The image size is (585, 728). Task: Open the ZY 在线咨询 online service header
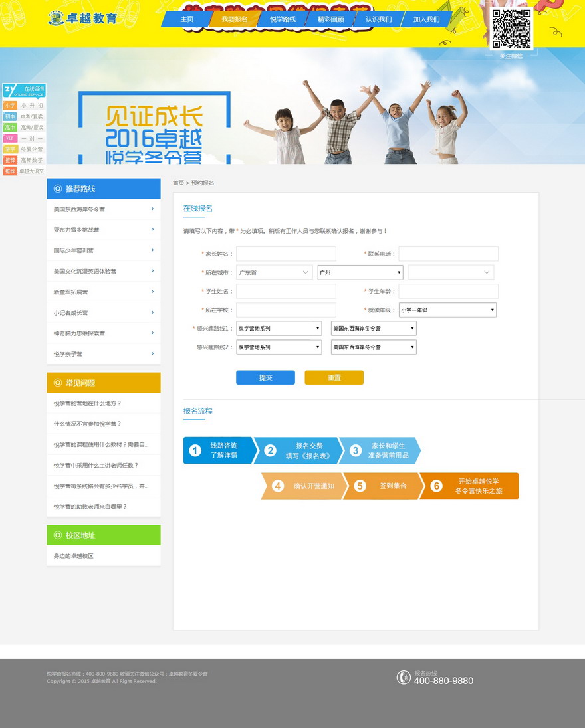24,90
